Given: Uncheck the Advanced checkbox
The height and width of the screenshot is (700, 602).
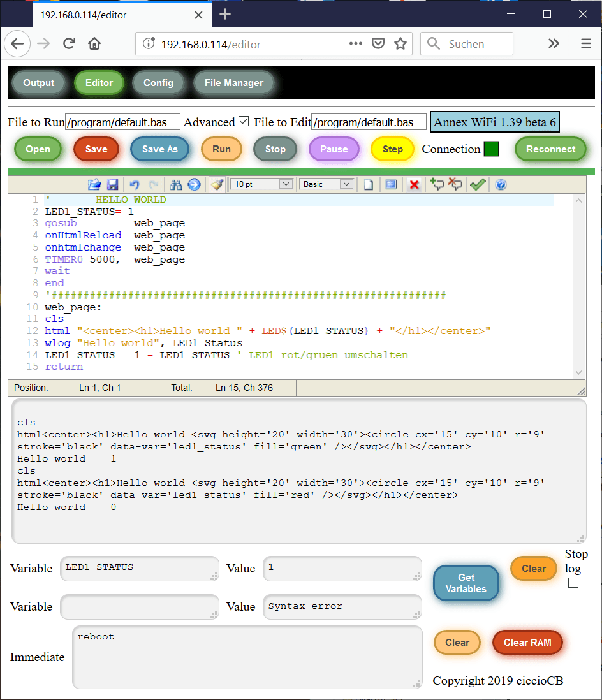Looking at the screenshot, I should (x=243, y=122).
